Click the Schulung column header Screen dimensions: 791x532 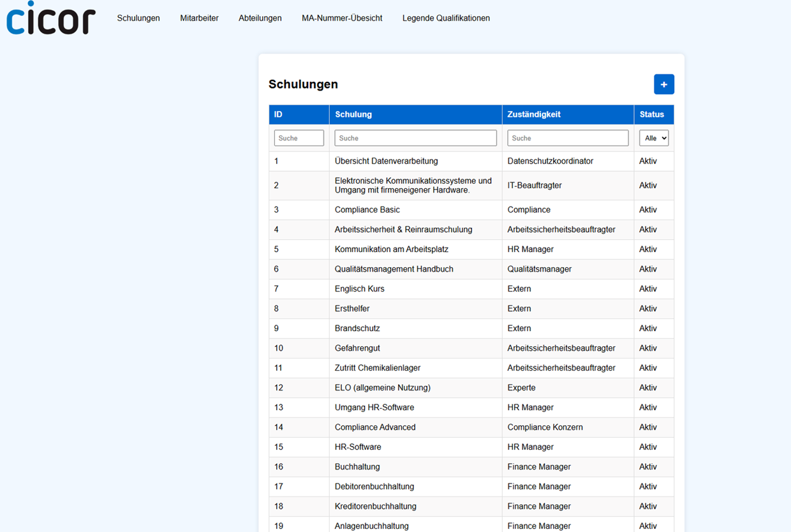tap(353, 115)
